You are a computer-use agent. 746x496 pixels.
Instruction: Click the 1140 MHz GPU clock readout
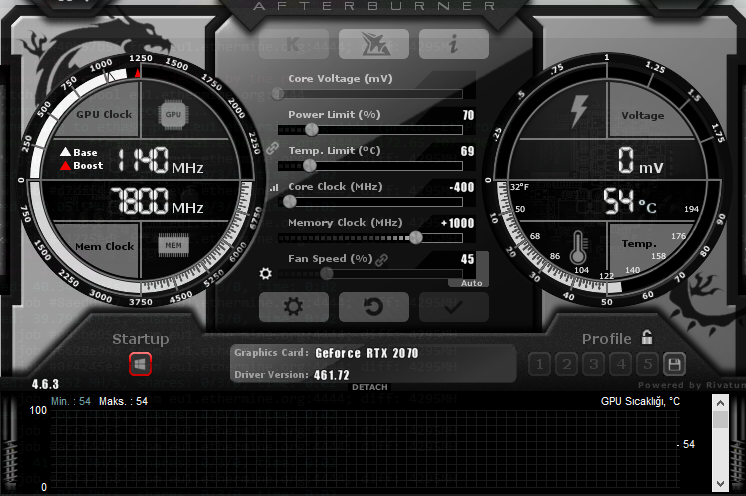160,160
